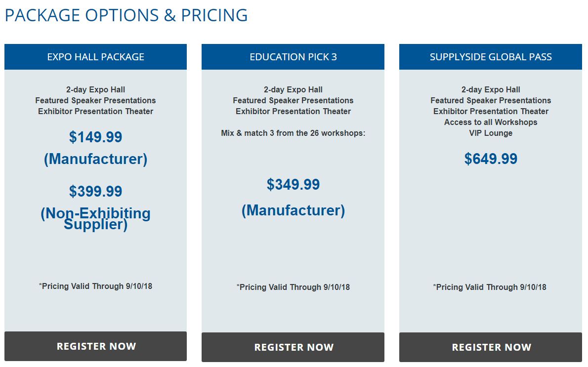This screenshot has width=588, height=367.
Task: Select the SupplySide Global Pass header
Action: 491,57
